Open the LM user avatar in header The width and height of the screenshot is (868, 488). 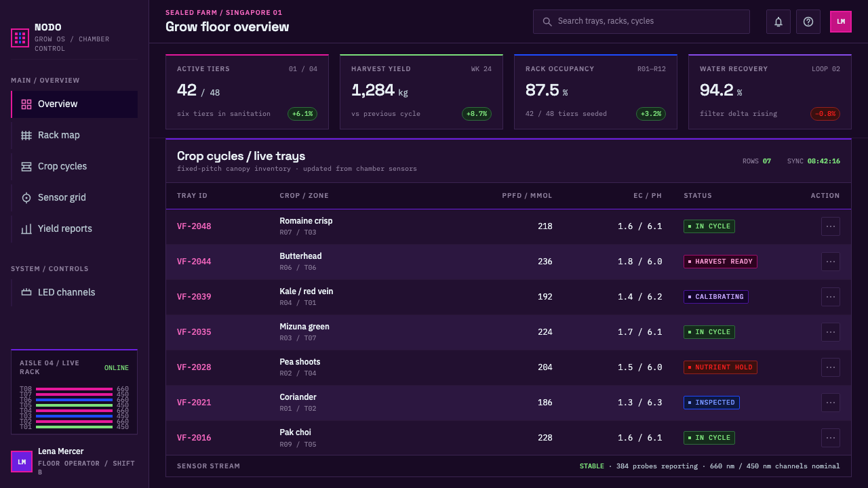841,22
